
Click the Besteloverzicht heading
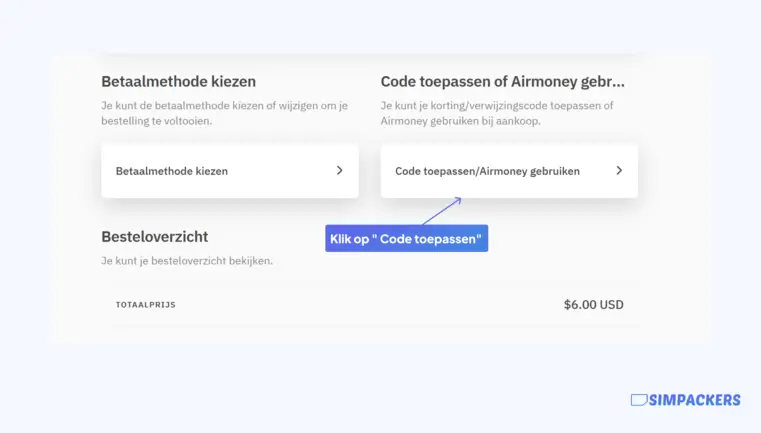154,237
